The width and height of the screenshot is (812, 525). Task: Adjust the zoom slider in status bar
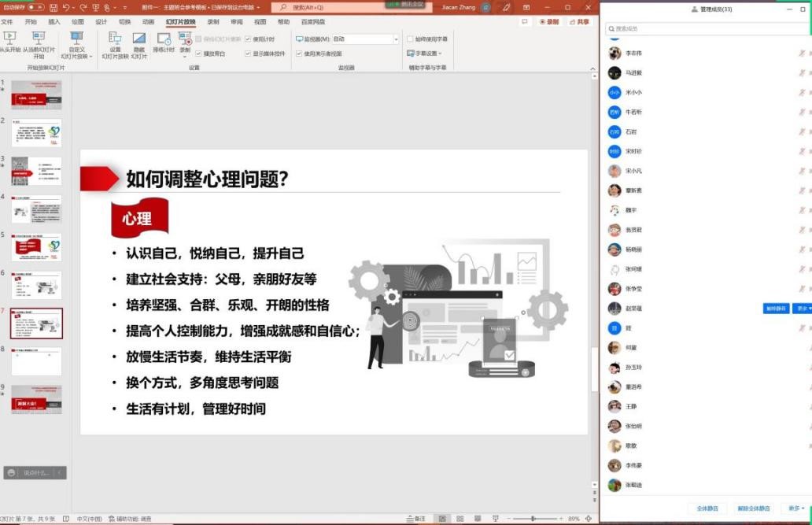533,519
